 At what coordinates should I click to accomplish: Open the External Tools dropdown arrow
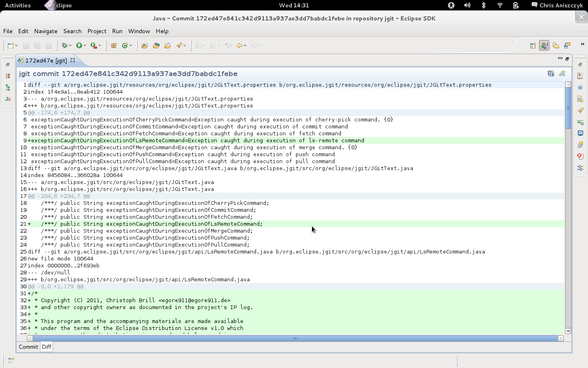click(x=100, y=46)
